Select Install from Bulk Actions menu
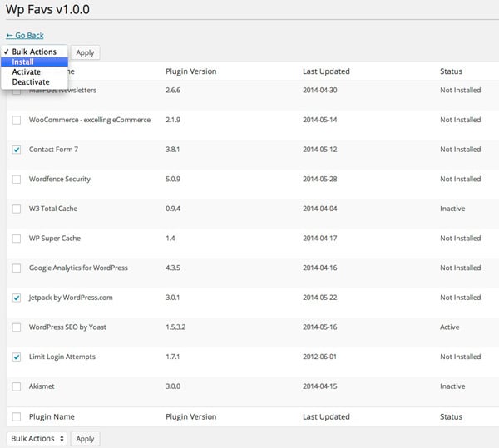Image resolution: width=499 pixels, height=448 pixels. (x=23, y=62)
